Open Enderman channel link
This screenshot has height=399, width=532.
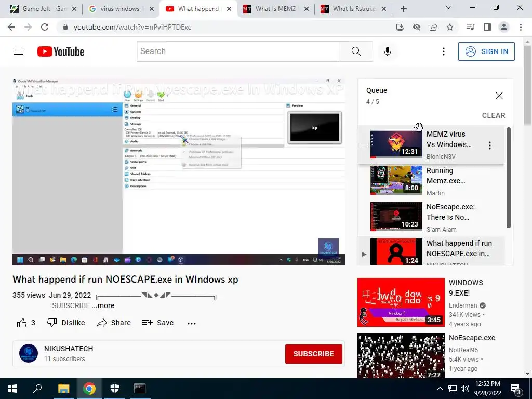463,305
